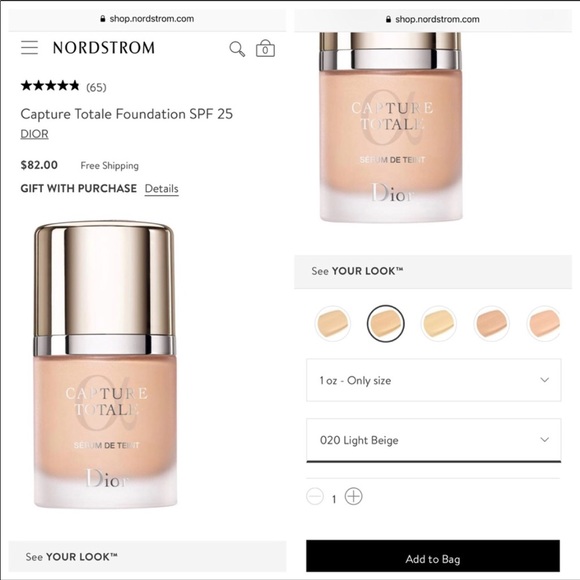Click the padlock icon in the right address bar
This screenshot has height=580, width=580.
(x=388, y=19)
